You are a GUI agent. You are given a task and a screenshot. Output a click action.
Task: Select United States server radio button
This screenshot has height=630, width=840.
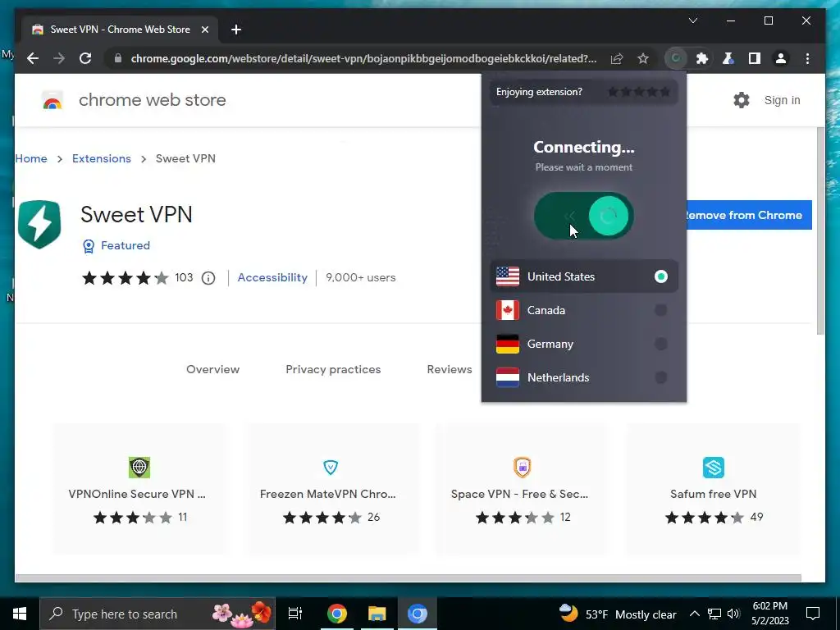point(660,276)
